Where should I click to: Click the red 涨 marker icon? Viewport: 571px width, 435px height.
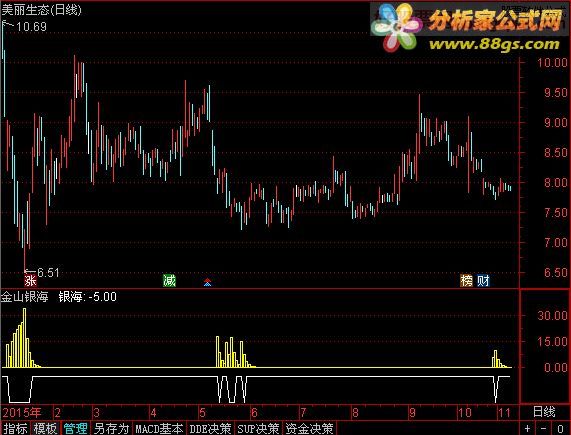tap(31, 281)
